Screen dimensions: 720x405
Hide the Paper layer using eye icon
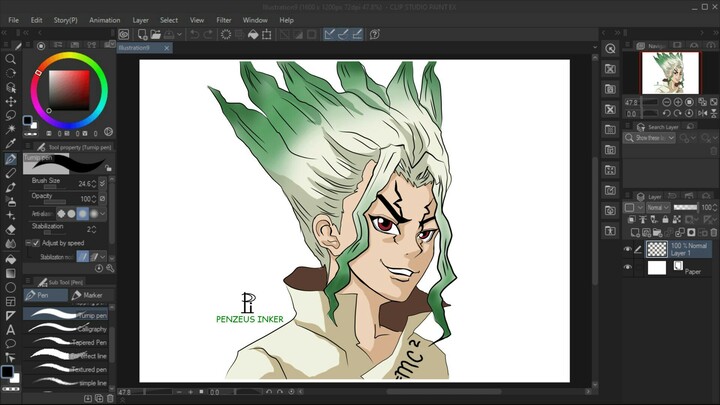click(x=627, y=267)
